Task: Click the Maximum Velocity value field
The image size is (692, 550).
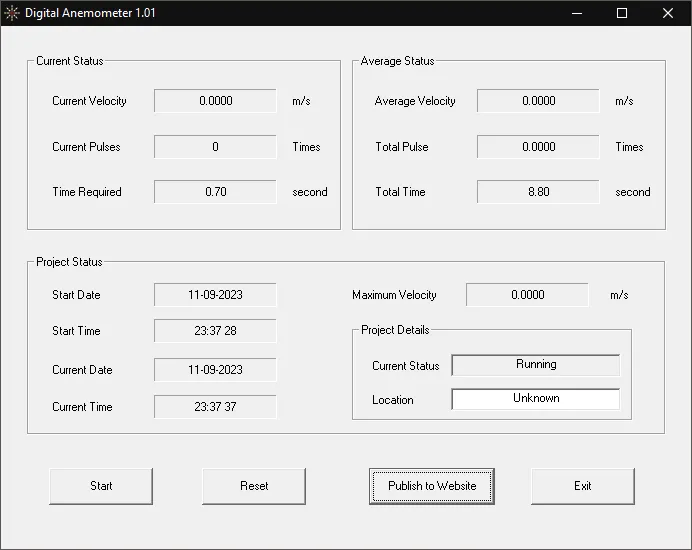Action: pyautogui.click(x=527, y=295)
